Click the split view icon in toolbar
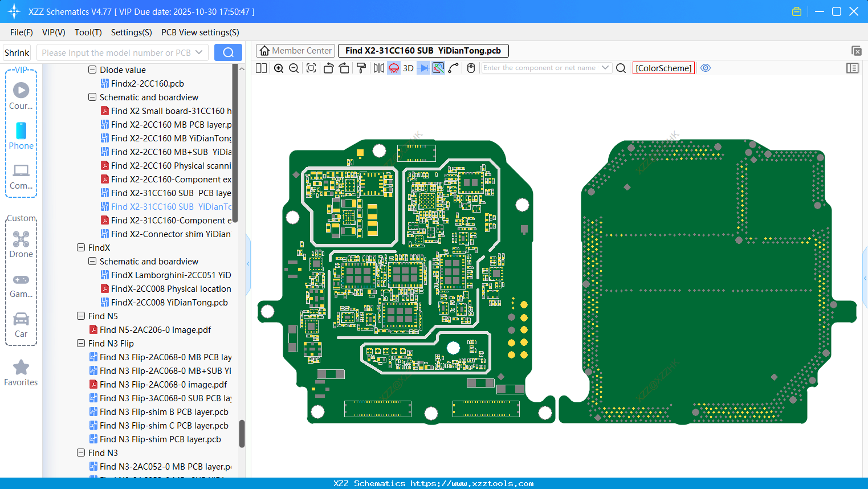This screenshot has width=868, height=489. click(x=261, y=68)
